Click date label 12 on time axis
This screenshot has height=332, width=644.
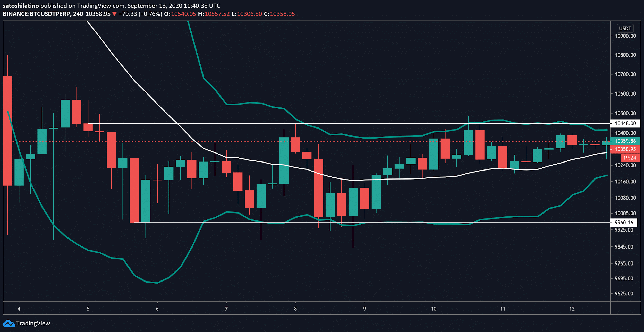[572, 309]
